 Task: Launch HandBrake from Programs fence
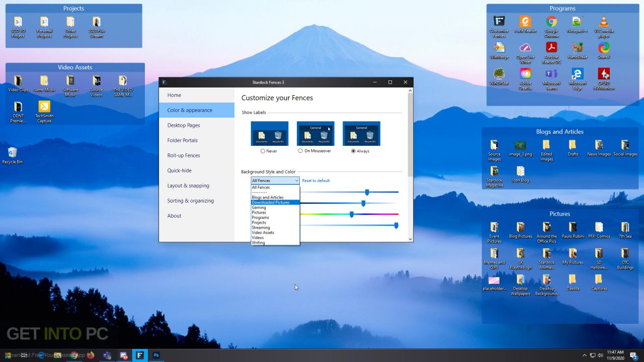tap(578, 47)
